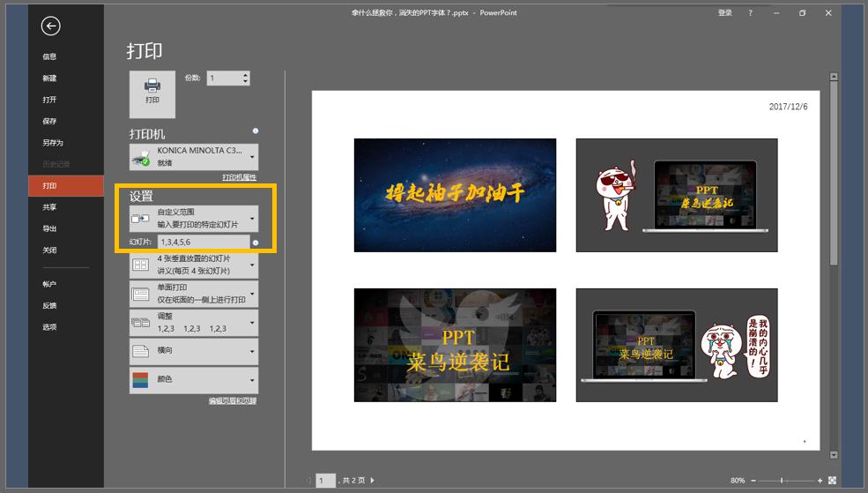Choose 另存为 (Save As) option

click(x=53, y=142)
